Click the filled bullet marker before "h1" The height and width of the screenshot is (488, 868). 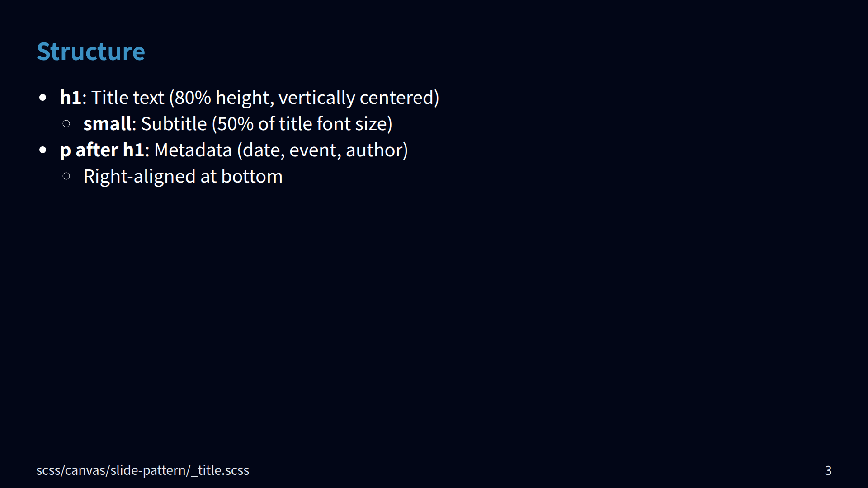tap(43, 98)
